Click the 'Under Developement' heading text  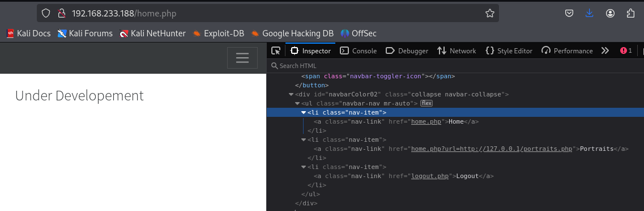pos(79,95)
